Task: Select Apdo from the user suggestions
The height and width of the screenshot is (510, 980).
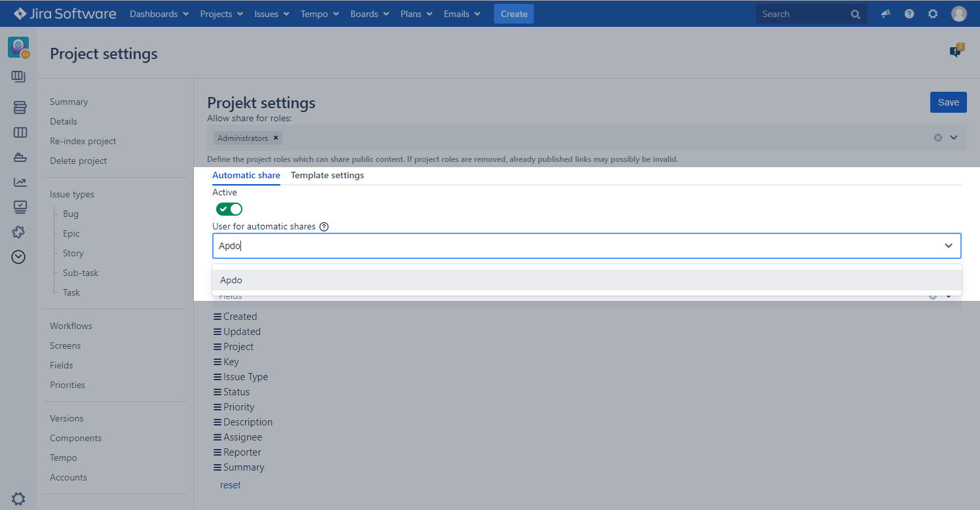Action: [x=586, y=280]
